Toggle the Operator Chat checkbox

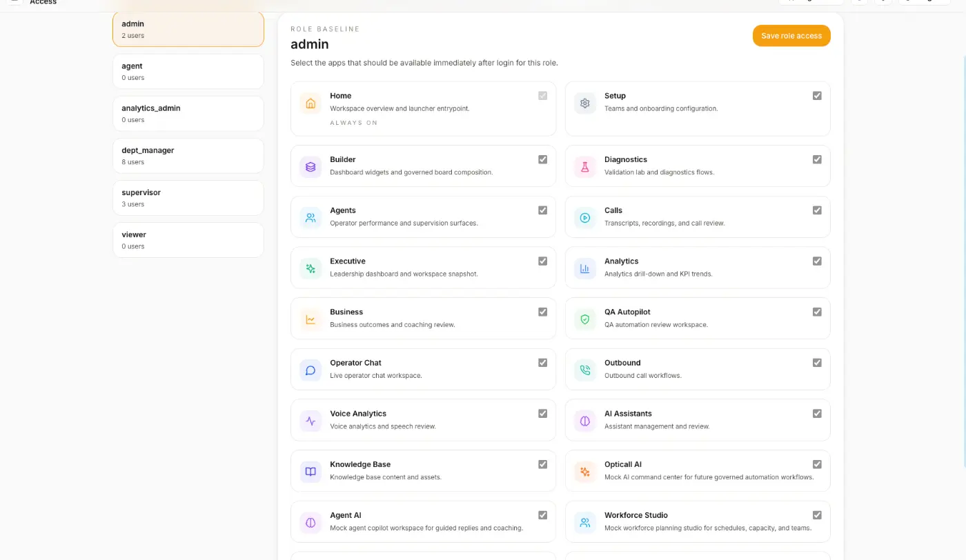542,363
